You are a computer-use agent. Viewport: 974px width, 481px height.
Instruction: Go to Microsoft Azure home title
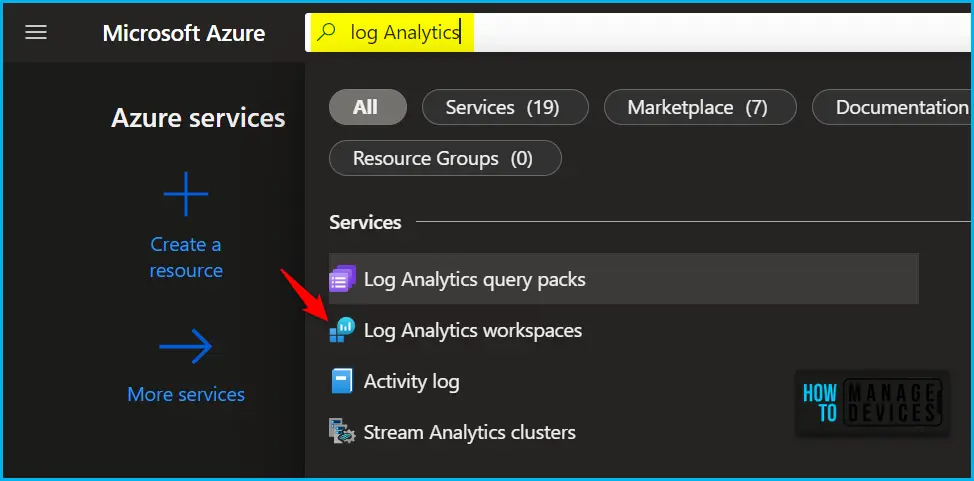tap(183, 33)
